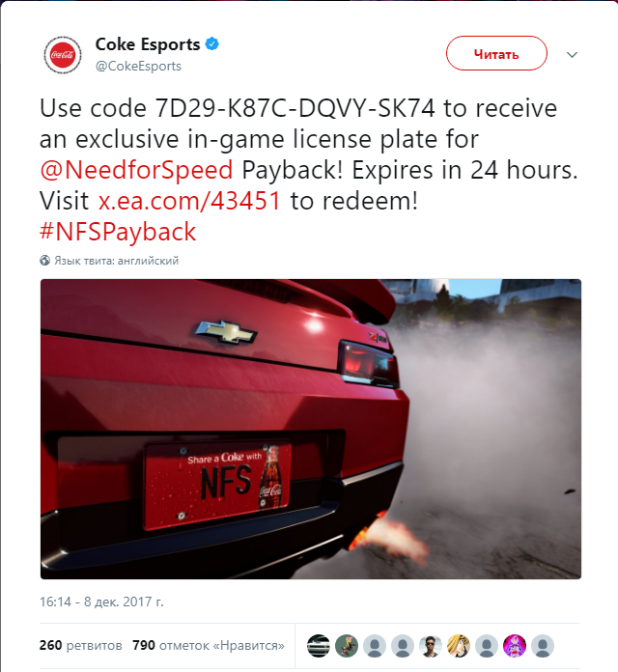The height and width of the screenshot is (672, 618).
Task: Enlarge the red Camaro license plate image
Action: 311,429
